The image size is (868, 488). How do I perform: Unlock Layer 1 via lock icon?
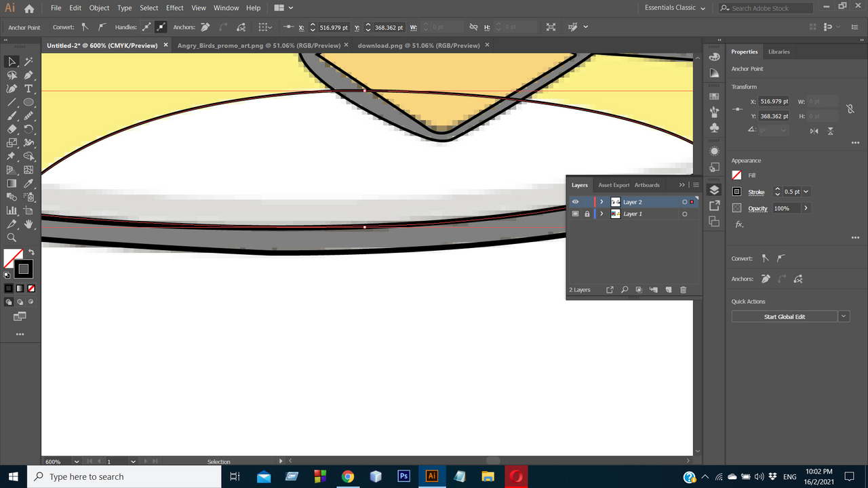(x=587, y=214)
